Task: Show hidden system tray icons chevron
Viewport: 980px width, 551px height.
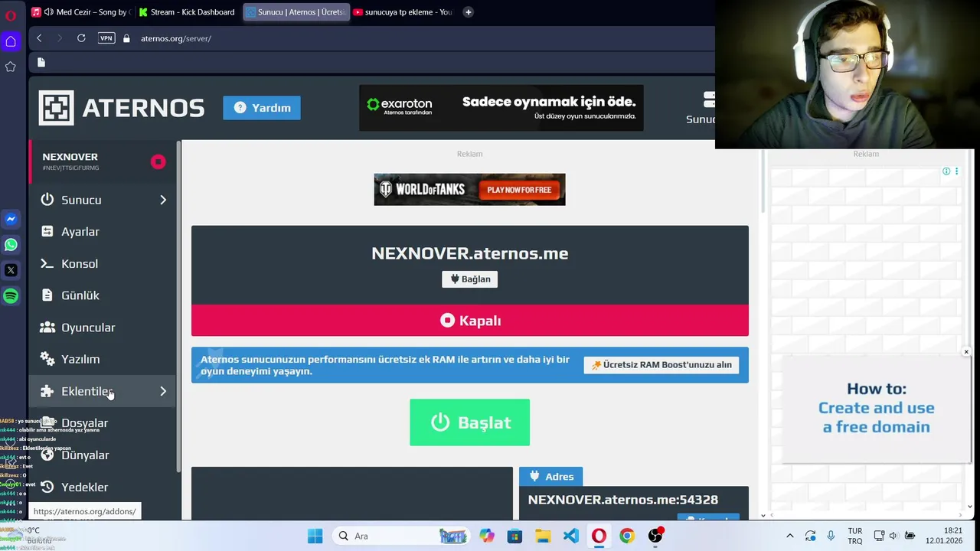Action: tap(790, 536)
